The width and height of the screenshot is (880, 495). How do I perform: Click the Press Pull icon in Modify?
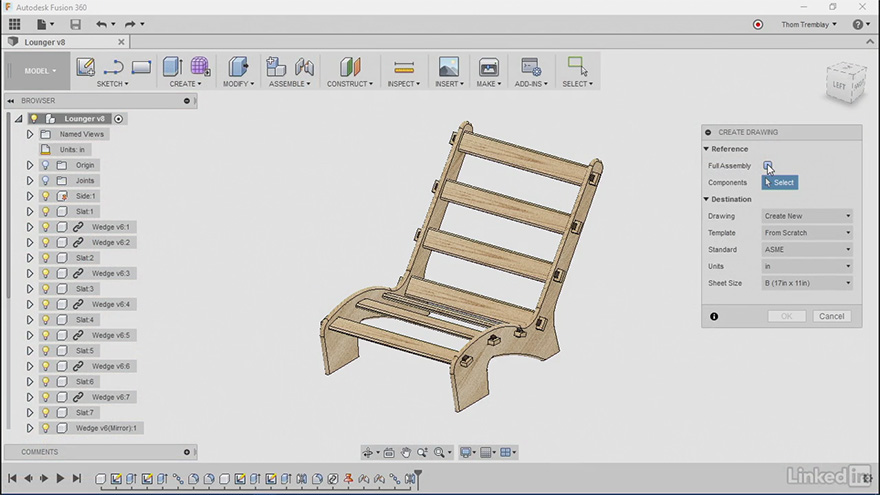(238, 67)
